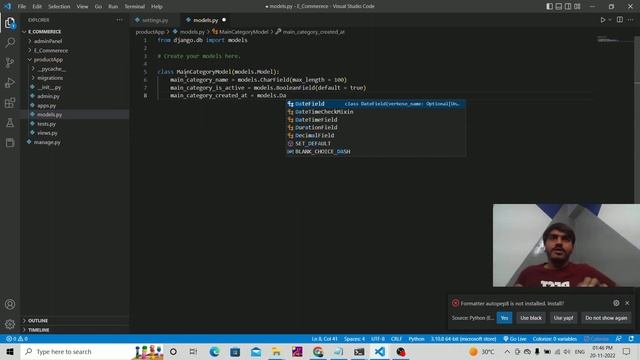The width and height of the screenshot is (640, 360).
Task: Toggle Secondary Side Bar layout icon
Action: (568, 7)
